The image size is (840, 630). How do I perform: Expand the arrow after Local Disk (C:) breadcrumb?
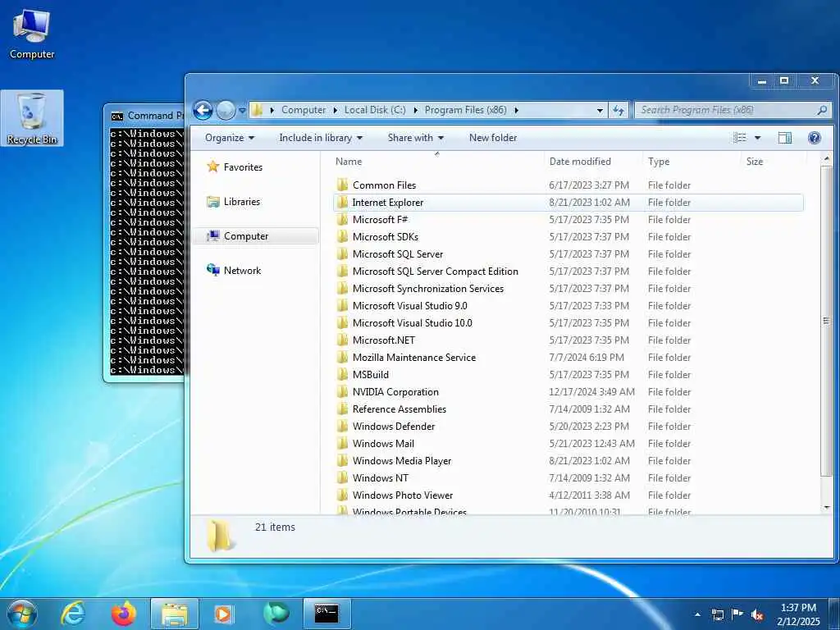point(416,111)
